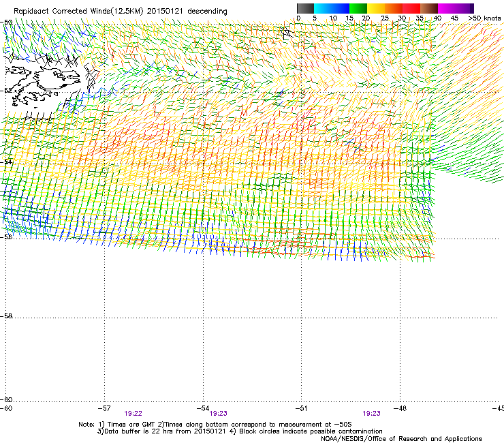This screenshot has height=443, width=504.
Task: Click the purple '19:22' time label
Action: click(x=133, y=414)
